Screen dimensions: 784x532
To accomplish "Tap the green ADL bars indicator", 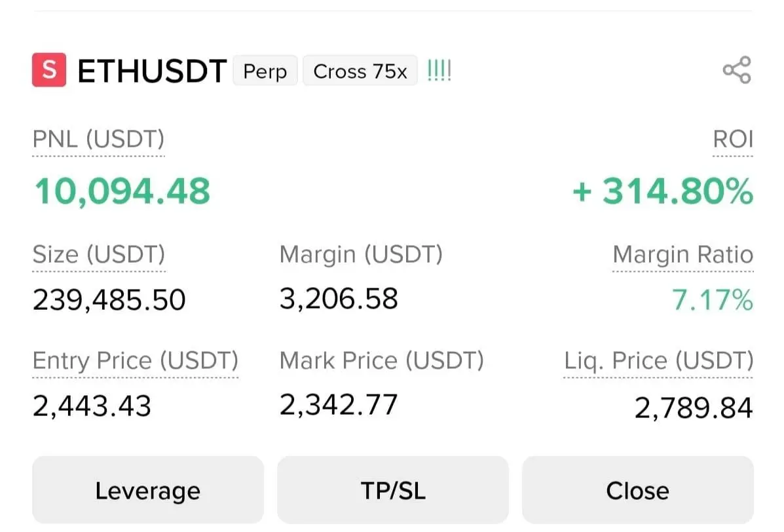I will click(439, 71).
